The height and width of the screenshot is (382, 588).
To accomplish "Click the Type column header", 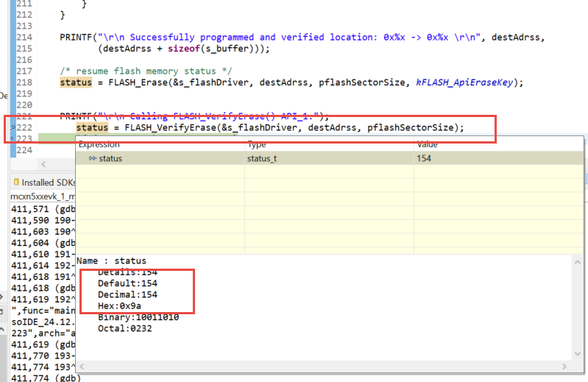I will (x=257, y=145).
